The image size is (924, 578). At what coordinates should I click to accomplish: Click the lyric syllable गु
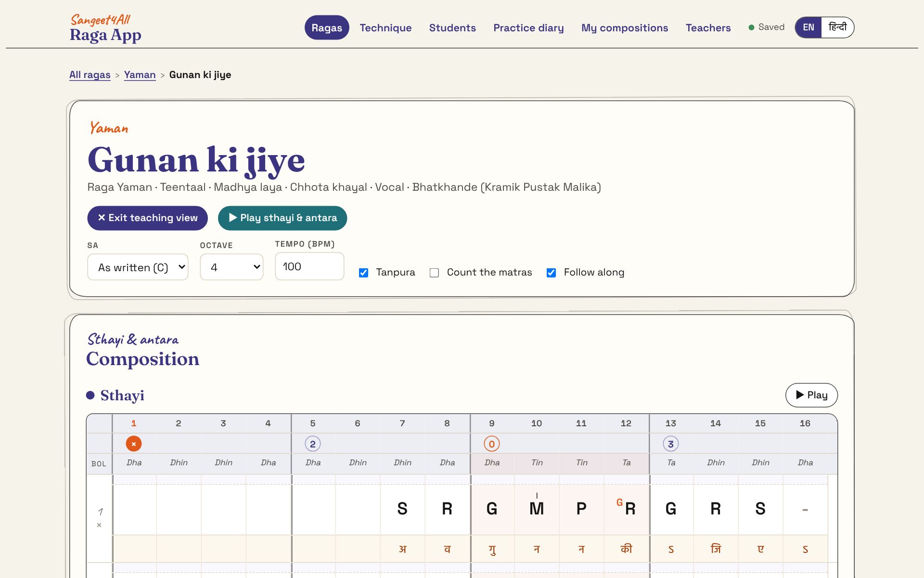pyautogui.click(x=492, y=549)
